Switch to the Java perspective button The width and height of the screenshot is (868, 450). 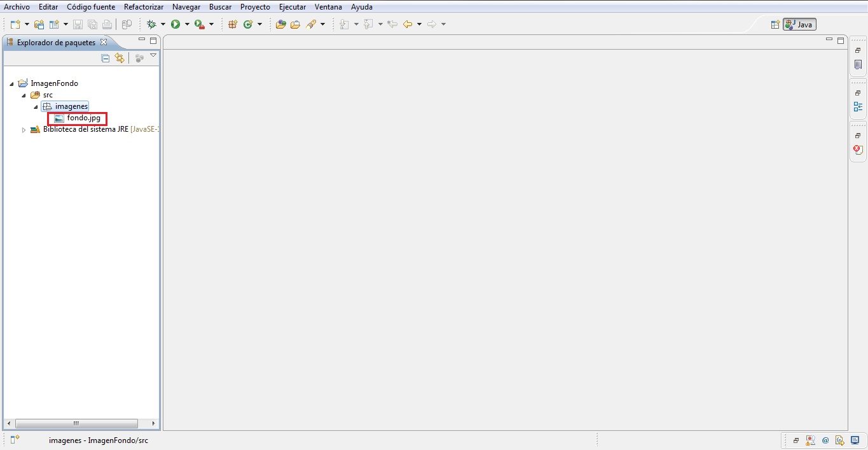[798, 24]
